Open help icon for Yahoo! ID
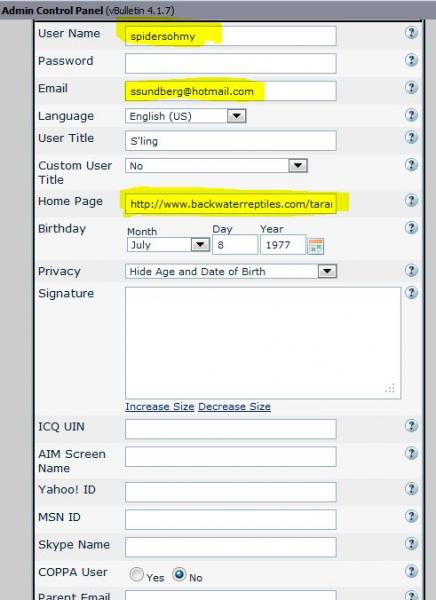The width and height of the screenshot is (436, 600). [x=411, y=489]
